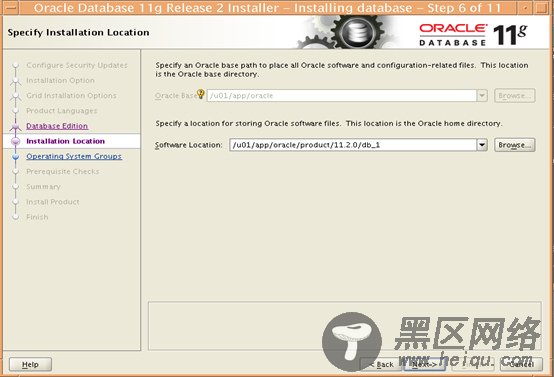Select Grid Installation Options step
554x377 pixels.
click(71, 95)
